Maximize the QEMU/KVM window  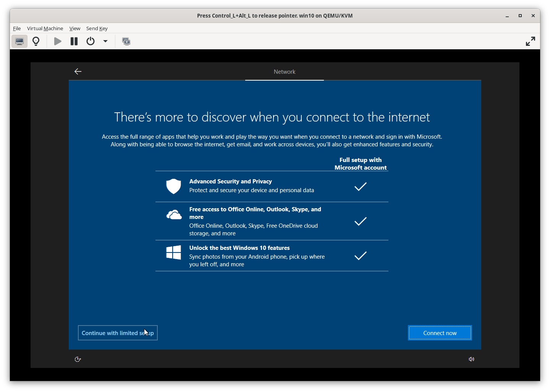(520, 16)
